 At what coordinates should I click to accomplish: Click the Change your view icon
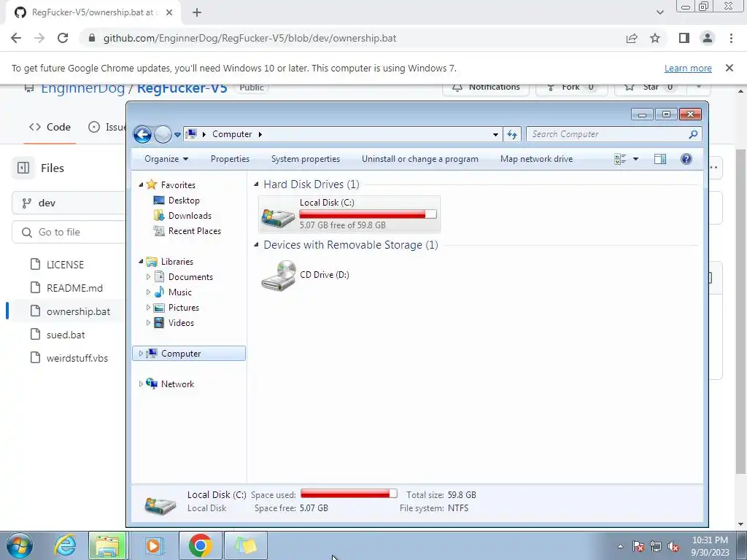click(x=620, y=159)
